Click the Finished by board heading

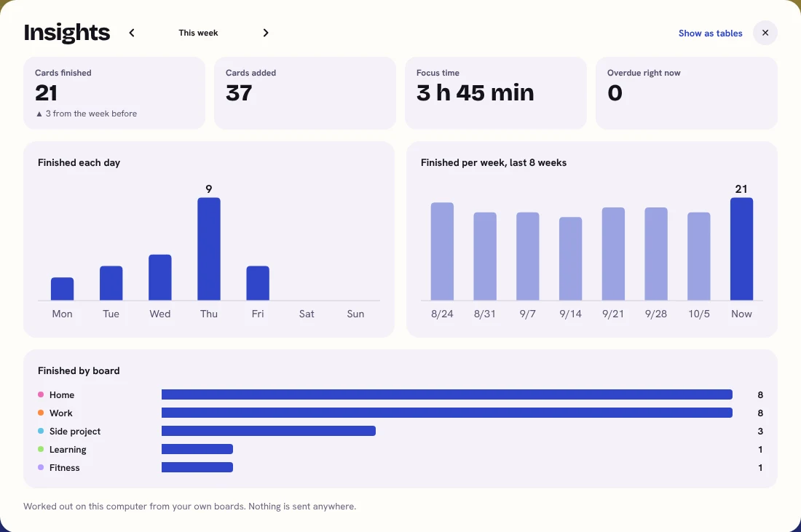[x=79, y=370]
